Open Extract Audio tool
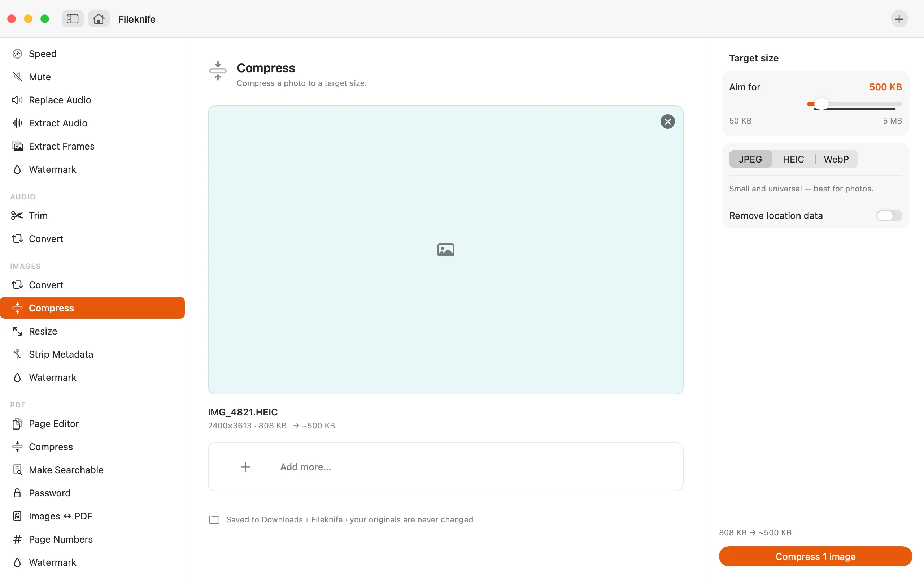 (92, 123)
